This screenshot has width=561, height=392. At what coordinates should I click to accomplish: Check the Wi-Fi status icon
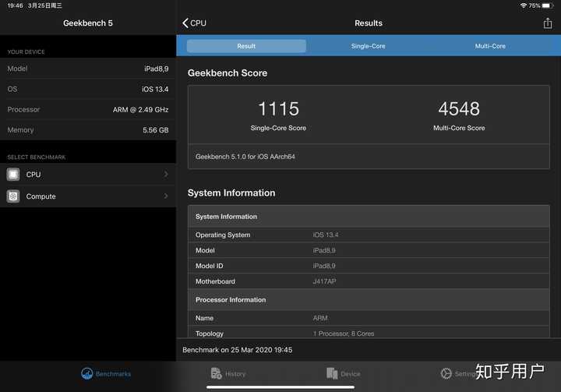(x=523, y=5)
